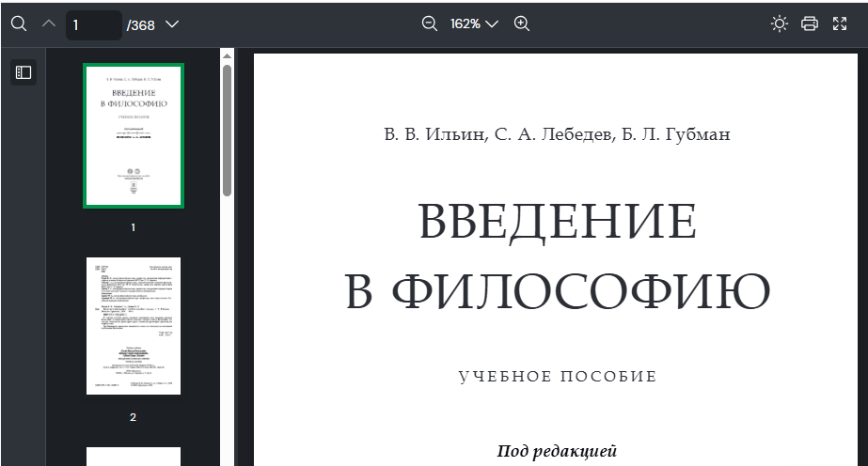Viewport: 868px width, 466px height.
Task: Click the title word ВВЕДЕНИЕ on the page
Action: coord(558,221)
